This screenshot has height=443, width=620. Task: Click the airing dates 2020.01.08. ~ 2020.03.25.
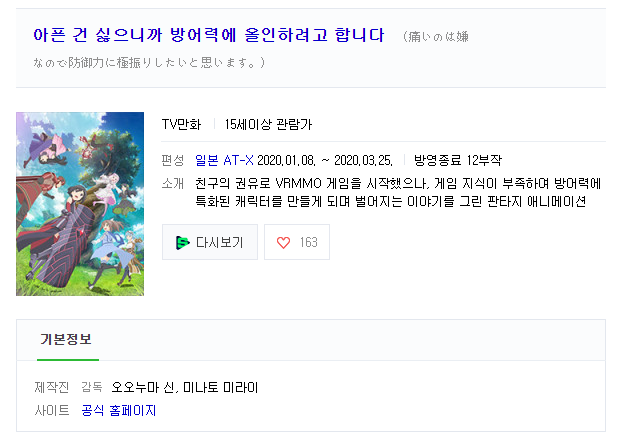click(325, 160)
